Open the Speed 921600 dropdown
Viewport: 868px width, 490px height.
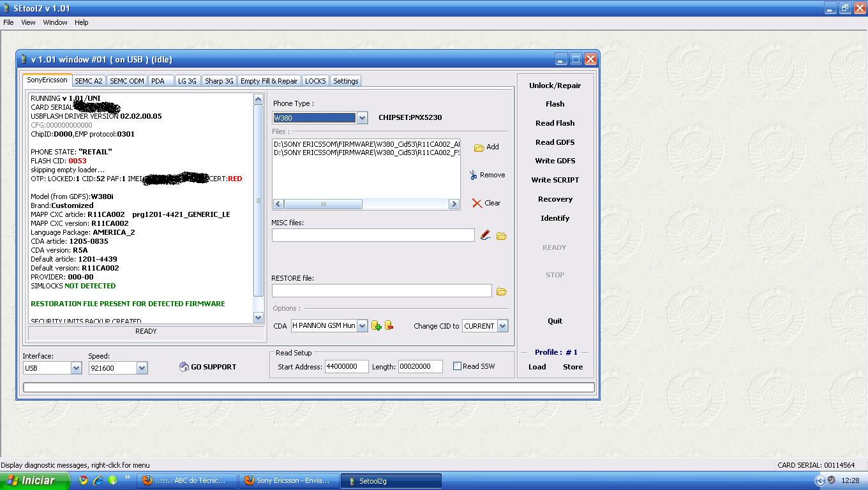point(142,368)
